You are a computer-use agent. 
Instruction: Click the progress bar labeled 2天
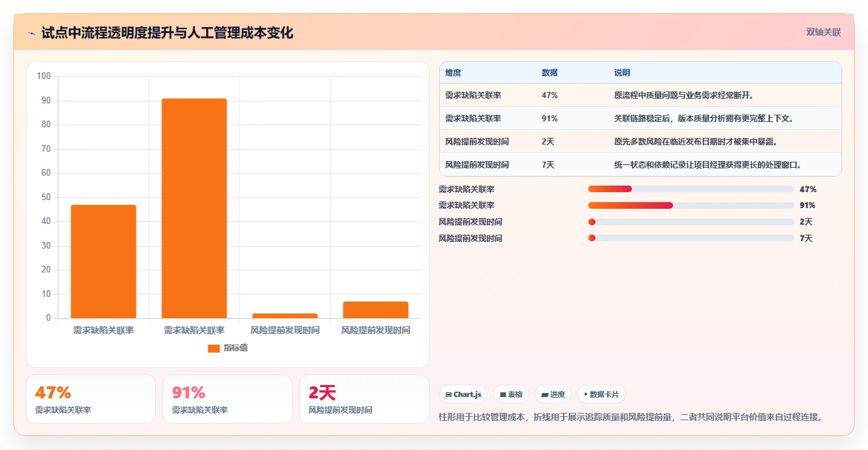coord(691,222)
